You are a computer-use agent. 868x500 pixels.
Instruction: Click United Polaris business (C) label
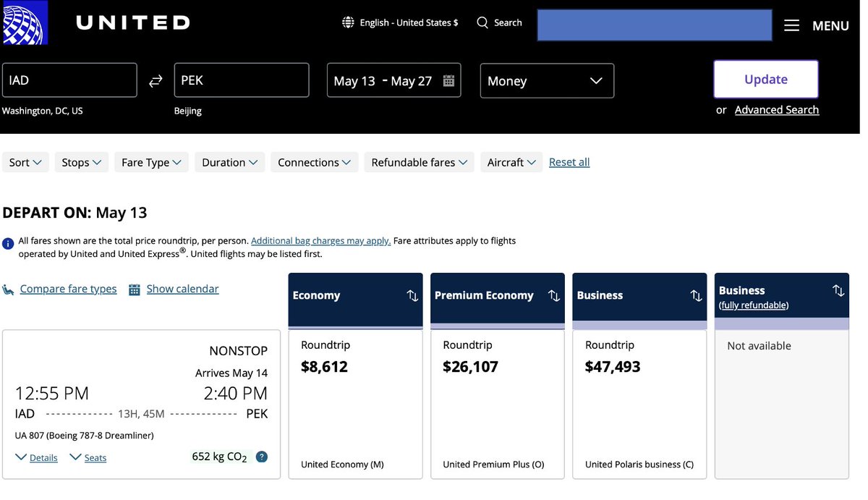pos(639,465)
